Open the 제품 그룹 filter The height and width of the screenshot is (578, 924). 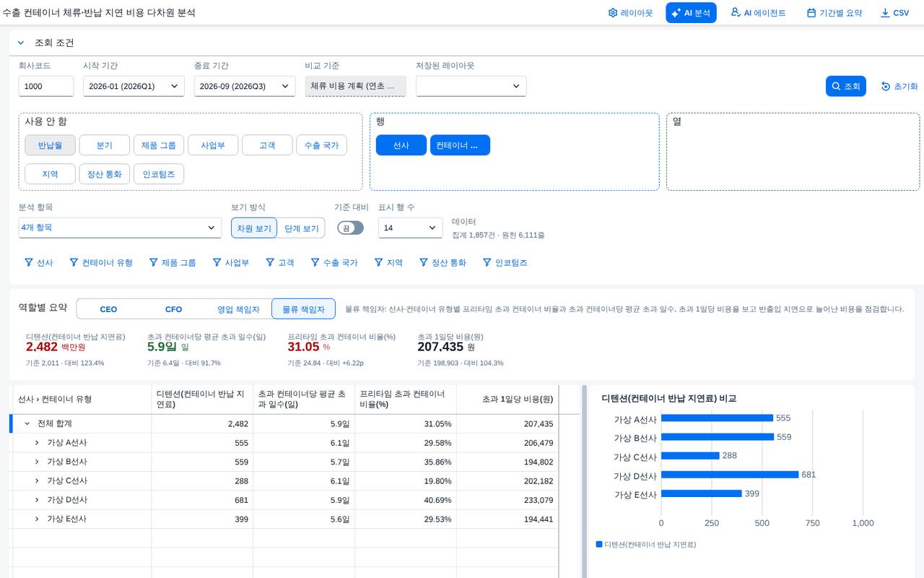coord(173,263)
